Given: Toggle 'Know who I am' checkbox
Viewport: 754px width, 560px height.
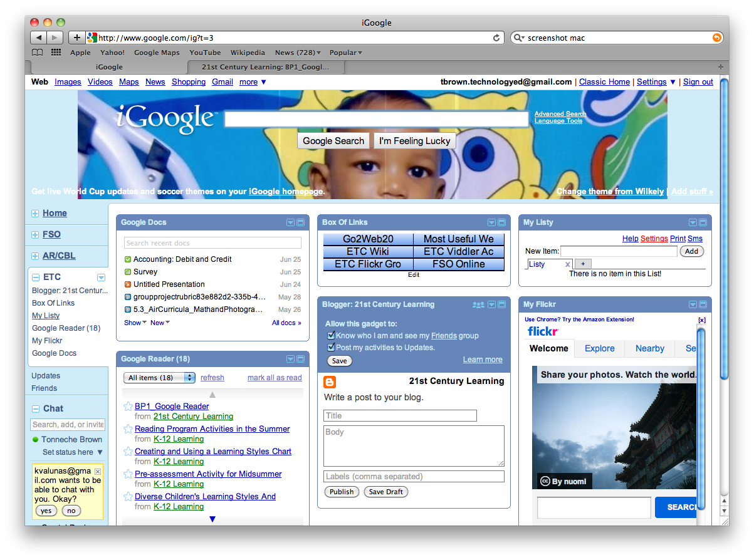Looking at the screenshot, I should (x=331, y=336).
